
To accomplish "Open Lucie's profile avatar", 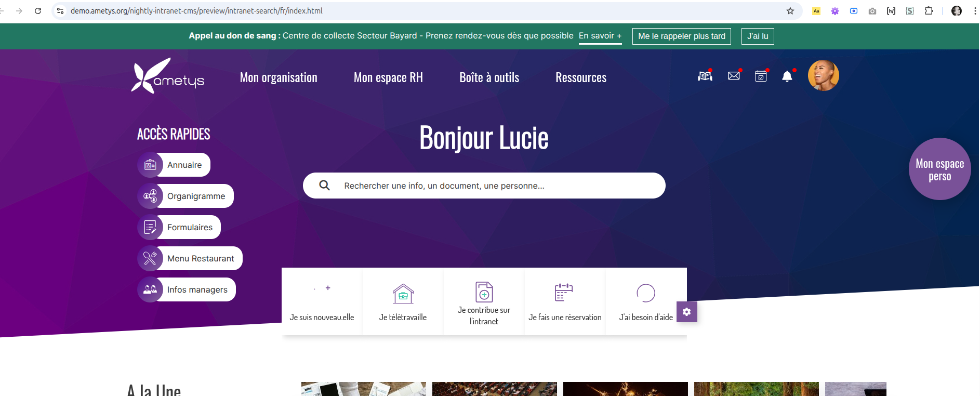I will tap(823, 75).
